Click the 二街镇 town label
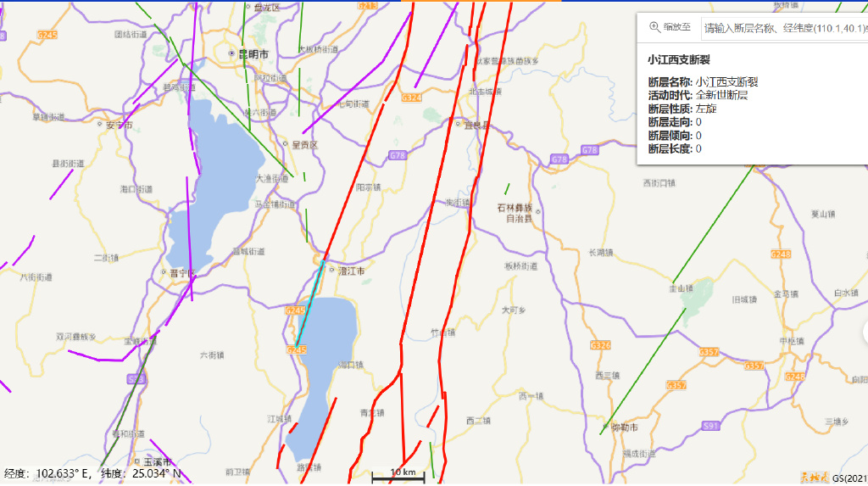 pyautogui.click(x=106, y=258)
